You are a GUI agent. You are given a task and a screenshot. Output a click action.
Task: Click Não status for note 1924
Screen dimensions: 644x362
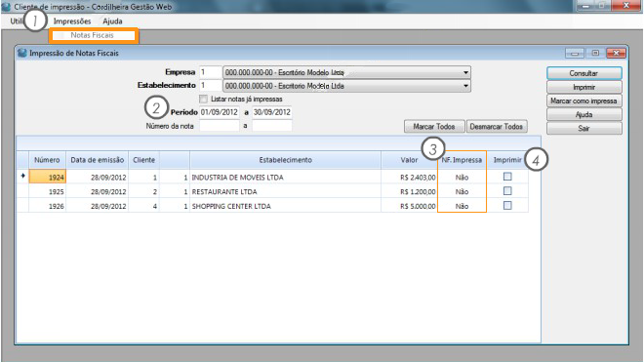pyautogui.click(x=462, y=178)
